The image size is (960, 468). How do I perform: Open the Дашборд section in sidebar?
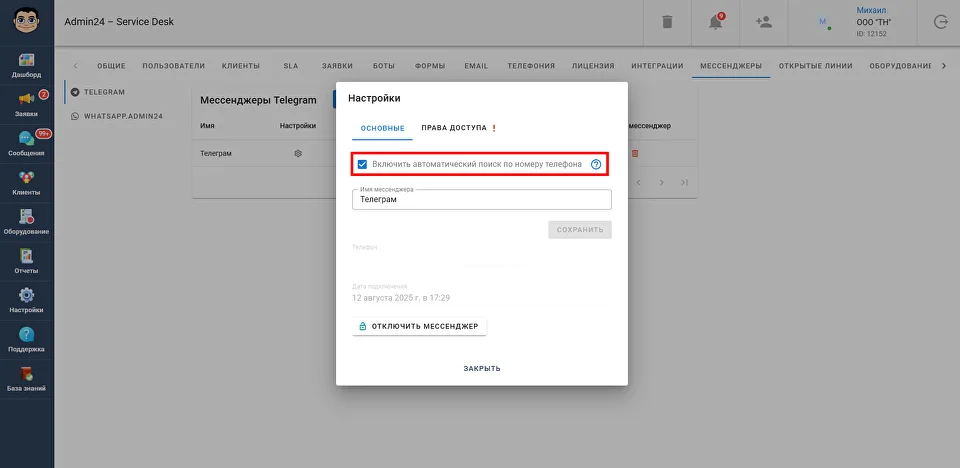[x=26, y=66]
